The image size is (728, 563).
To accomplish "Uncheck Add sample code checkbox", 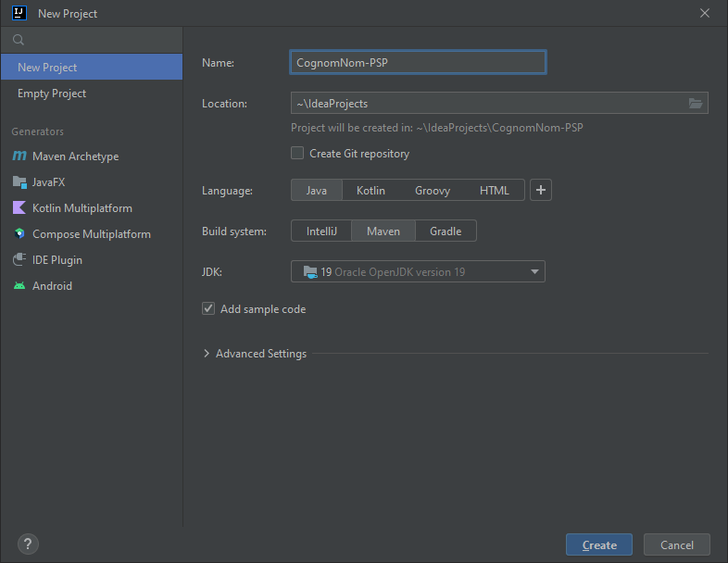I will (208, 309).
